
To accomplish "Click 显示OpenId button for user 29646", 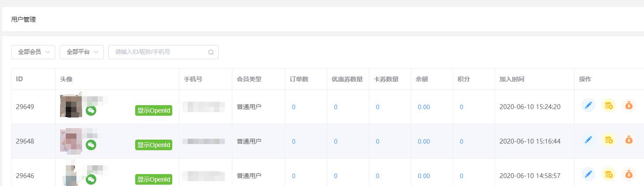I will pos(153,179).
